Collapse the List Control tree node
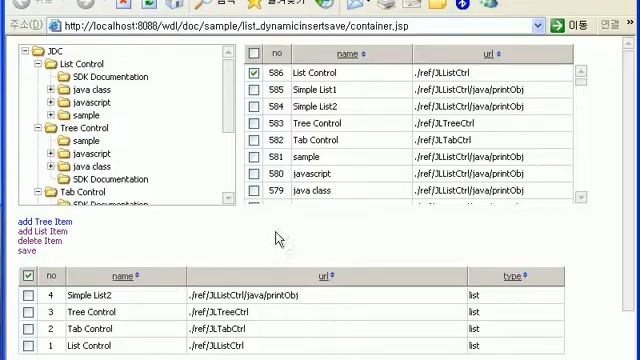Viewport: 640px width, 360px height. (x=38, y=64)
